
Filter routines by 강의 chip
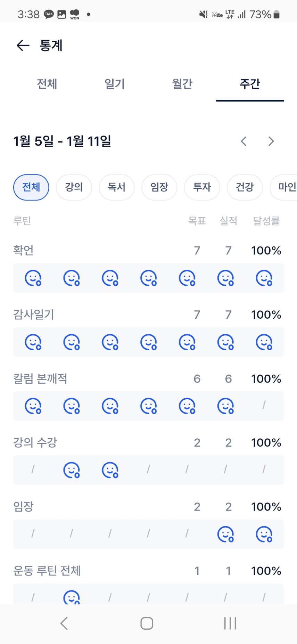point(74,187)
